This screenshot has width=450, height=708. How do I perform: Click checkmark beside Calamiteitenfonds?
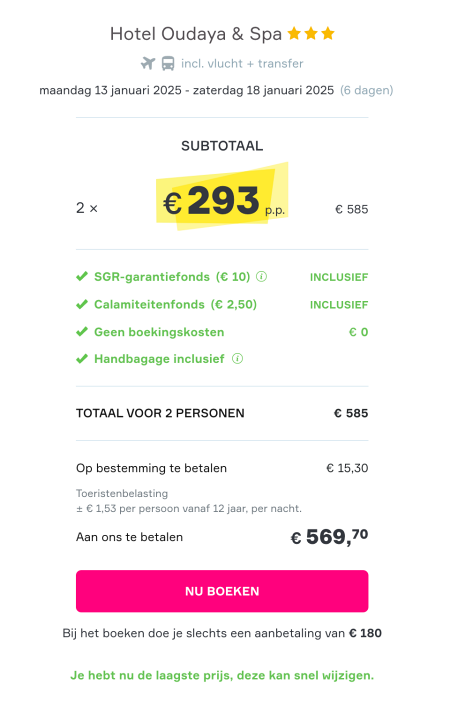82,304
